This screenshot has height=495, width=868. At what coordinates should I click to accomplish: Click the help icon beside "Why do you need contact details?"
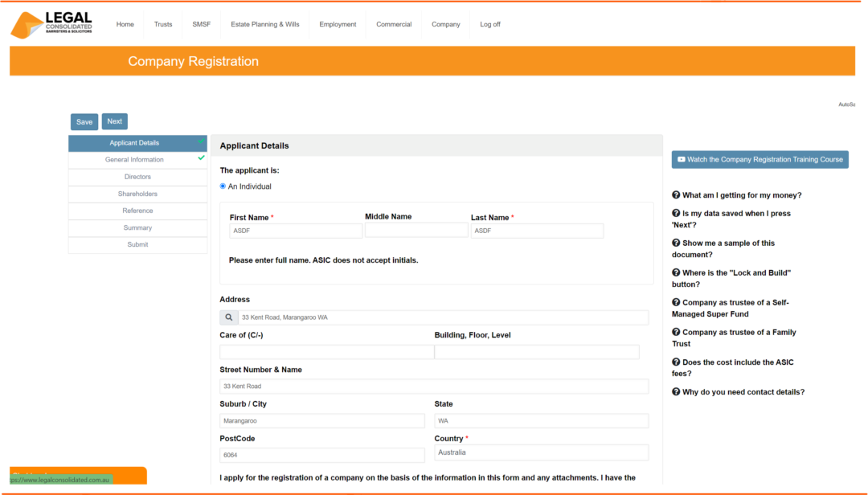[675, 391]
